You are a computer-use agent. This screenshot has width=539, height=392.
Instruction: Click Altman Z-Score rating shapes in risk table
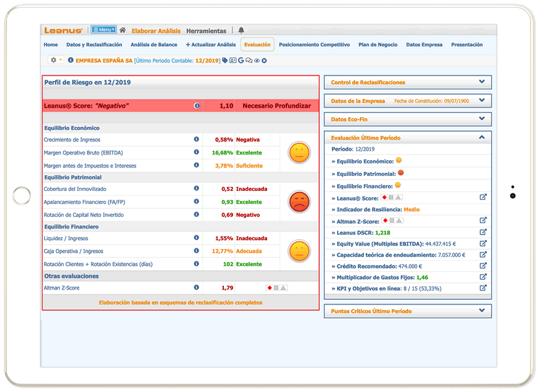click(x=276, y=288)
